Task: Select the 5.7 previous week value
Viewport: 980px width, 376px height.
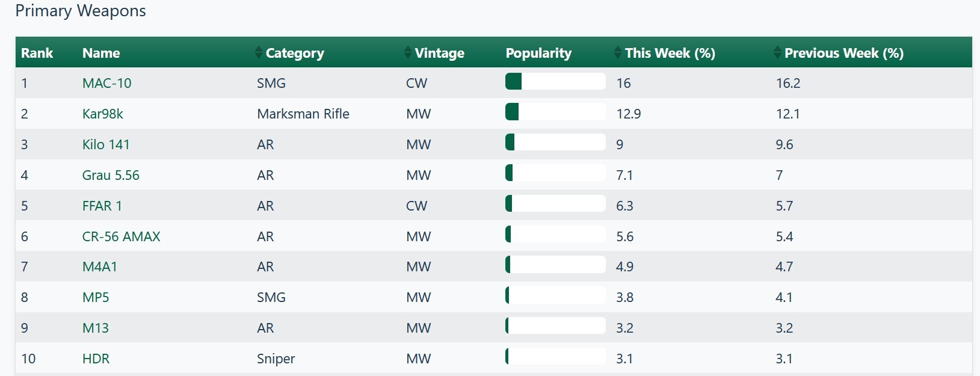Action: tap(784, 206)
